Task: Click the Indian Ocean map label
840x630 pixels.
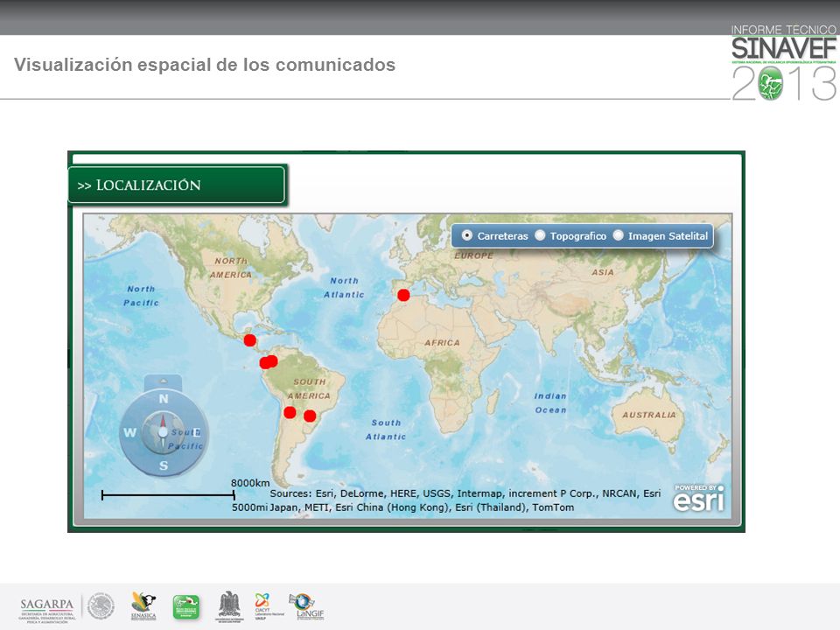Action: (550, 402)
